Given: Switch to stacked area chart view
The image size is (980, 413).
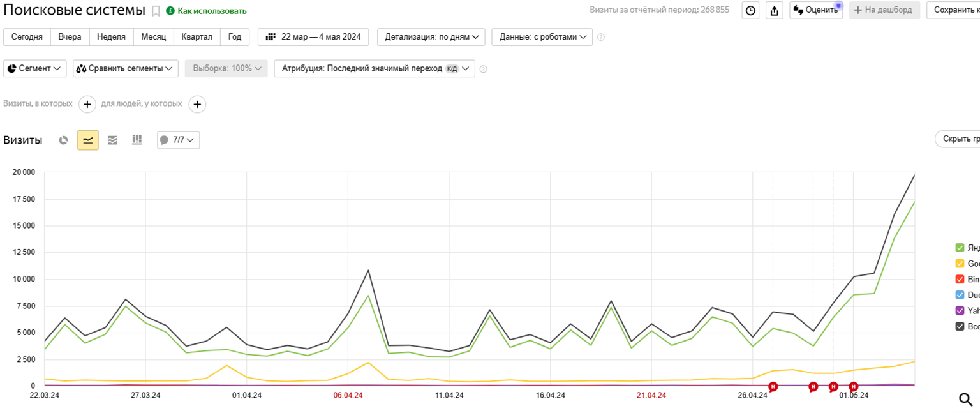Looking at the screenshot, I should 112,140.
